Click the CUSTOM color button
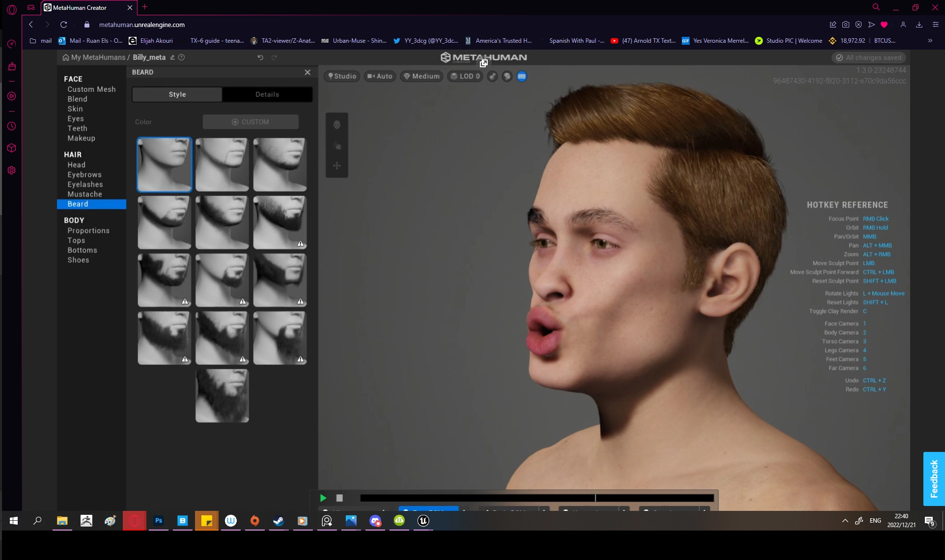This screenshot has height=560, width=945. 250,122
